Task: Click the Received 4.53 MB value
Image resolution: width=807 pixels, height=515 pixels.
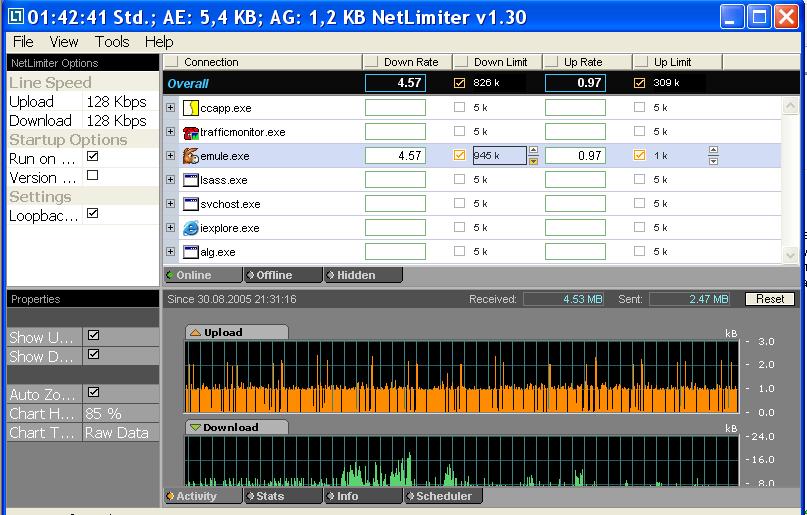Action: tap(564, 299)
